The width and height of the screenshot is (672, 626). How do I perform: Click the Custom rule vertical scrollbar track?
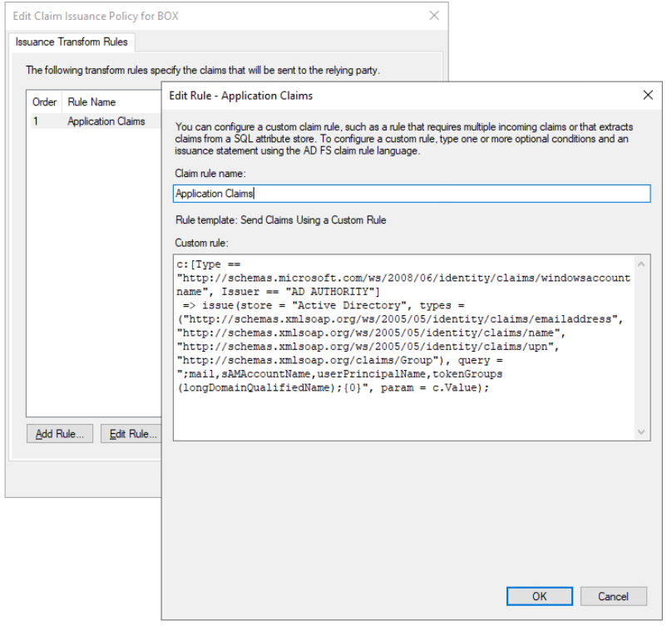[642, 349]
